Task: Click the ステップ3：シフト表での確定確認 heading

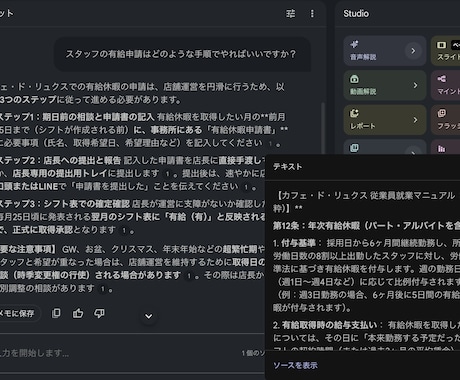Action: (65, 204)
